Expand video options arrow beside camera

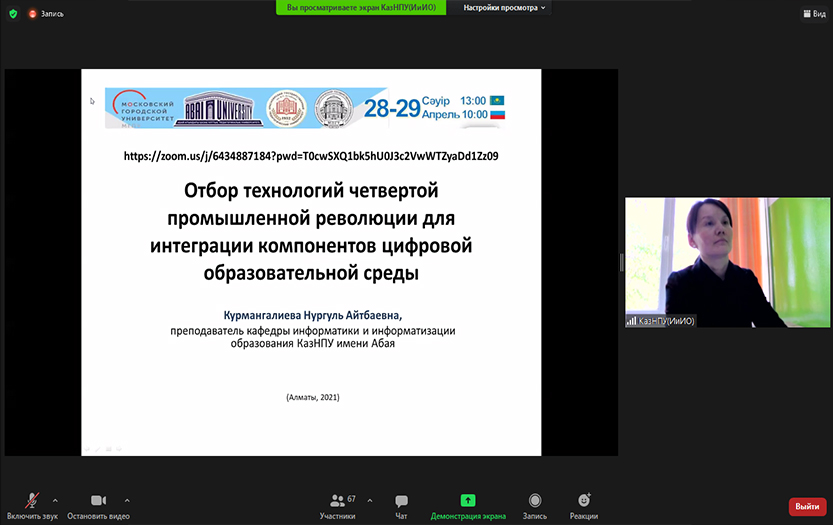click(x=127, y=499)
